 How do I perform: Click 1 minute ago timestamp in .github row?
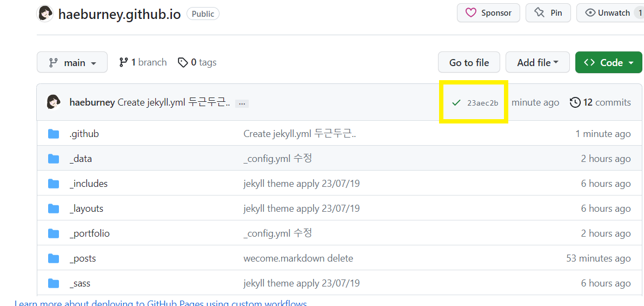(603, 134)
